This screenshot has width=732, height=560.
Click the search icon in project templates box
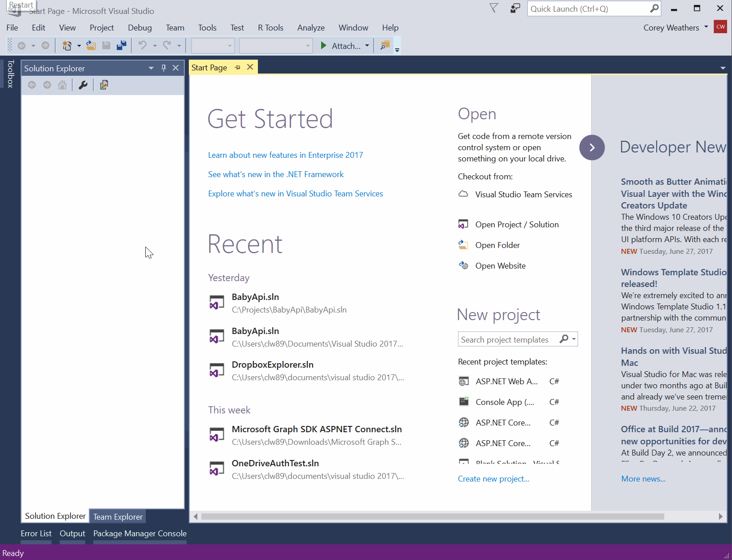click(x=564, y=339)
